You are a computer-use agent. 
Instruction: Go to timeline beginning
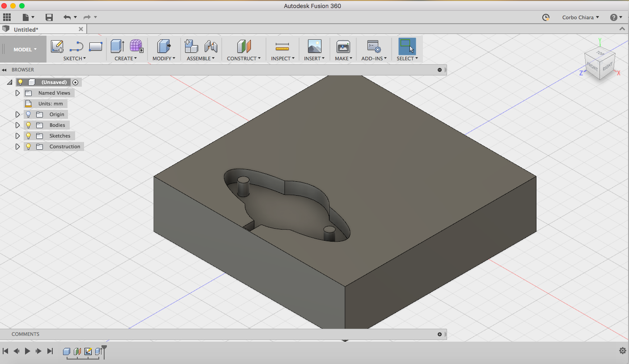5,351
